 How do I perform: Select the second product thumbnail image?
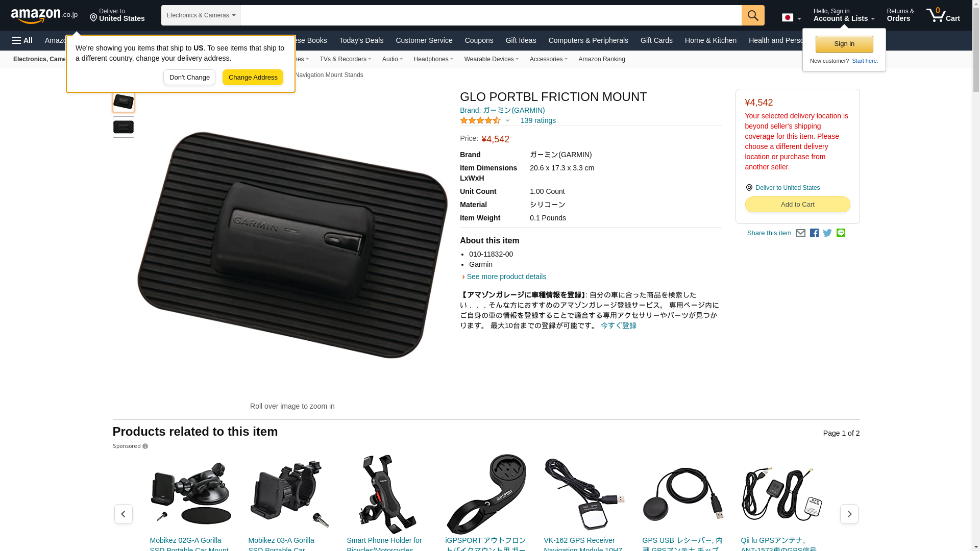point(124,127)
